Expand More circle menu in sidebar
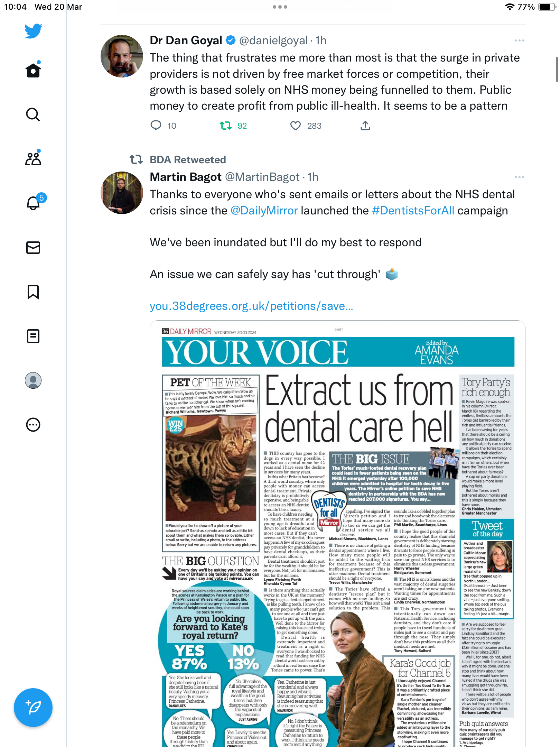Image resolution: width=560 pixels, height=747 pixels. coord(33,425)
